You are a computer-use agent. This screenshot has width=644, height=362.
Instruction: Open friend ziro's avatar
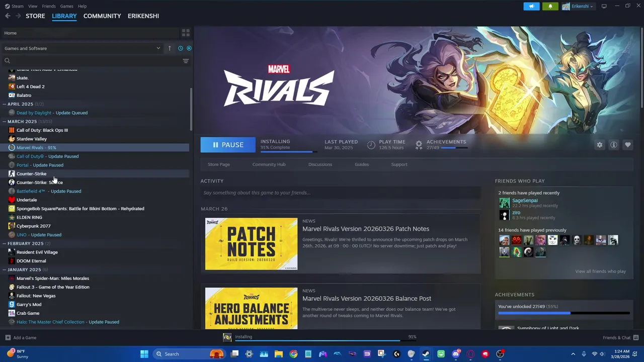click(504, 215)
